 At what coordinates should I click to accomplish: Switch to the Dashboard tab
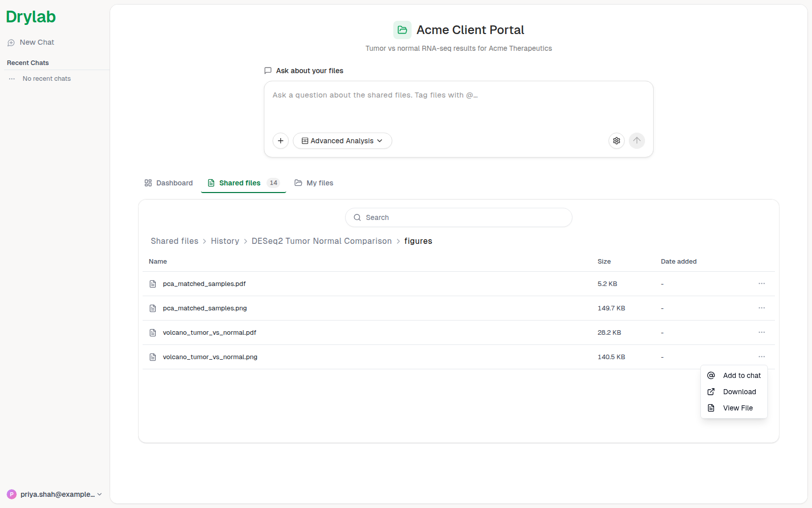[x=168, y=183]
